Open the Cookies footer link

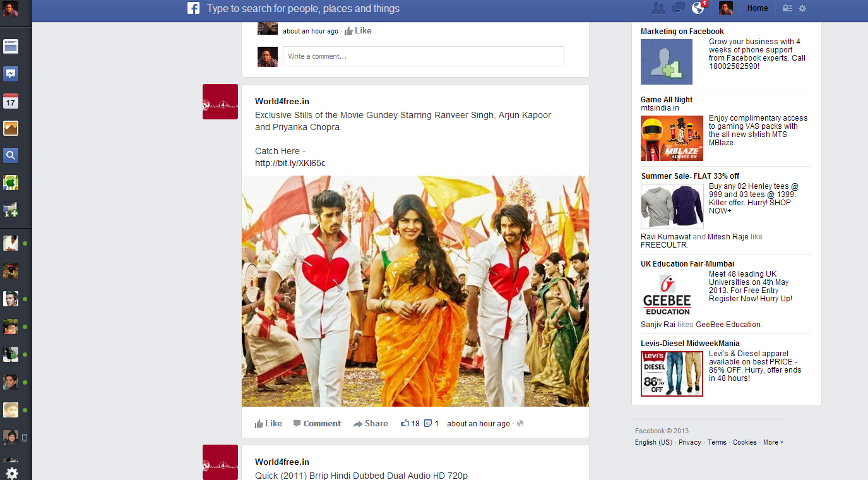[x=745, y=442]
